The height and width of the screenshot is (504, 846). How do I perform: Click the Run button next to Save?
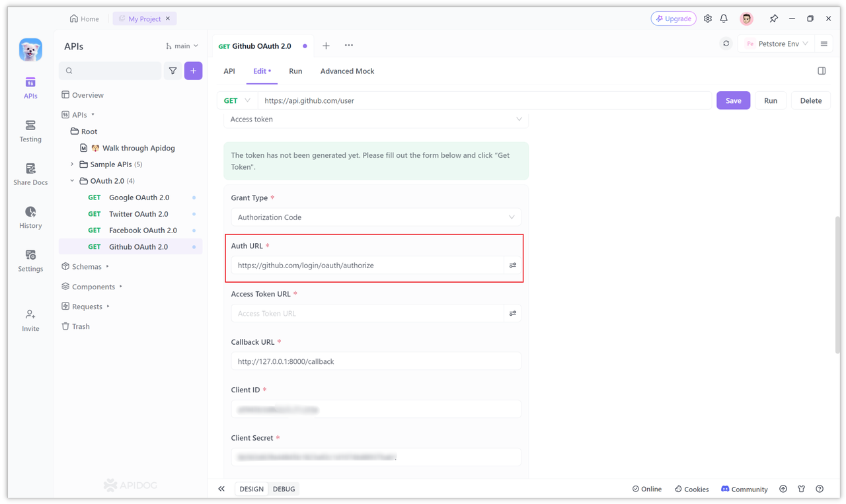[x=771, y=100]
